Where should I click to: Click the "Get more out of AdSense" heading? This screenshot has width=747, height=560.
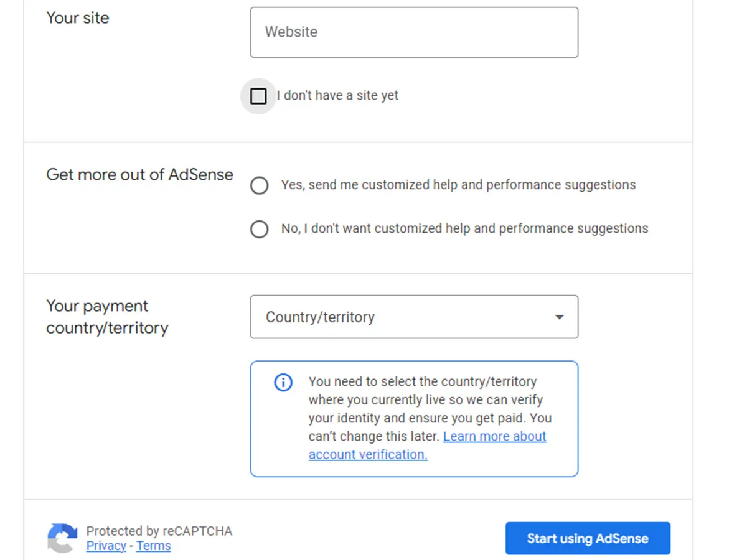[139, 175]
